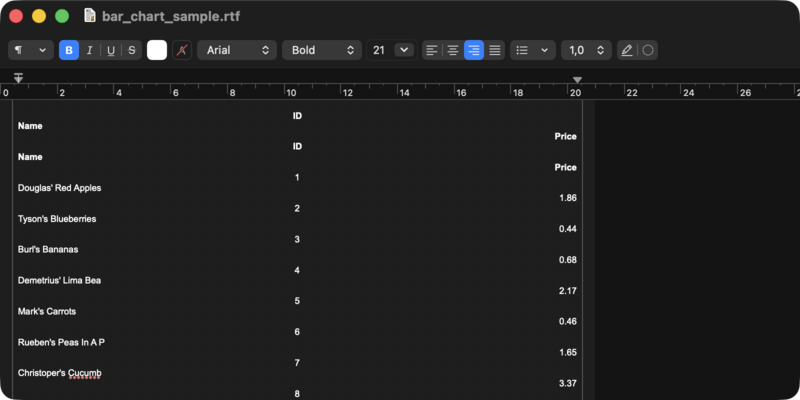
Task: Close the window with the red button
Action: tap(16, 16)
